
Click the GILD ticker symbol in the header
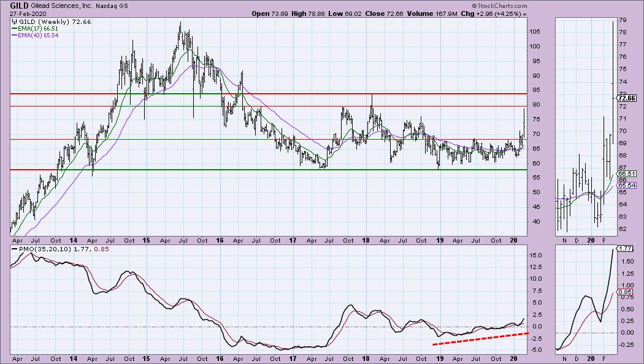[x=19, y=6]
